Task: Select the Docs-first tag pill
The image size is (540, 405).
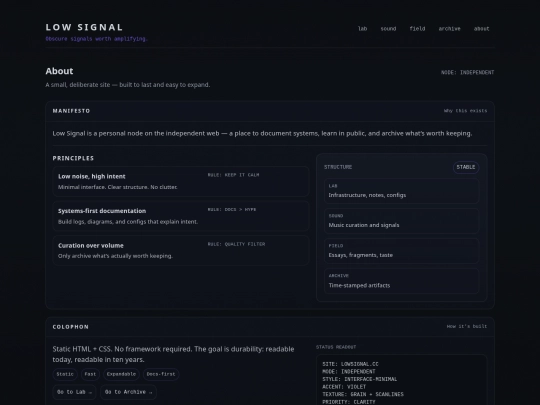Action: (161, 374)
